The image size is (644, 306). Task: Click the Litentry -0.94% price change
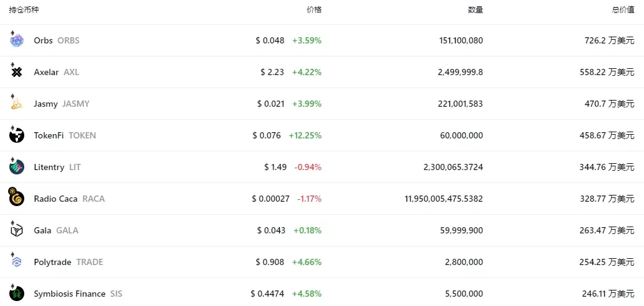point(307,167)
